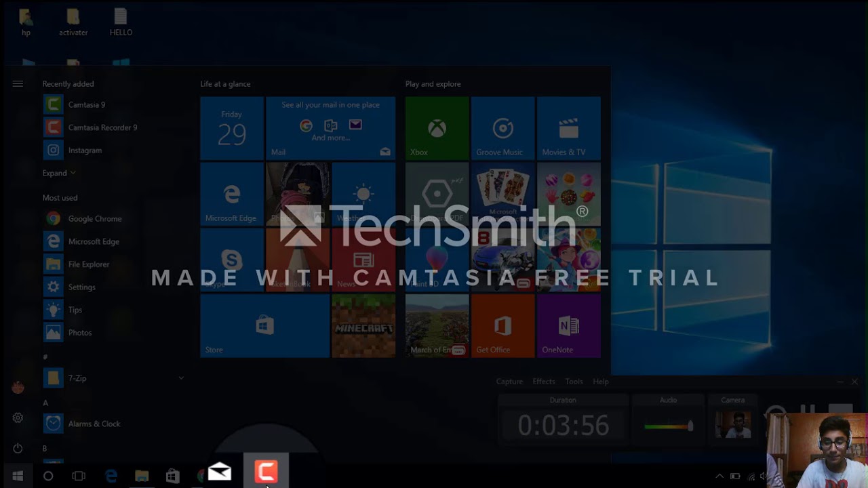The height and width of the screenshot is (488, 868).
Task: Click the Camera preview thumbnail in Recorder
Action: tap(734, 426)
